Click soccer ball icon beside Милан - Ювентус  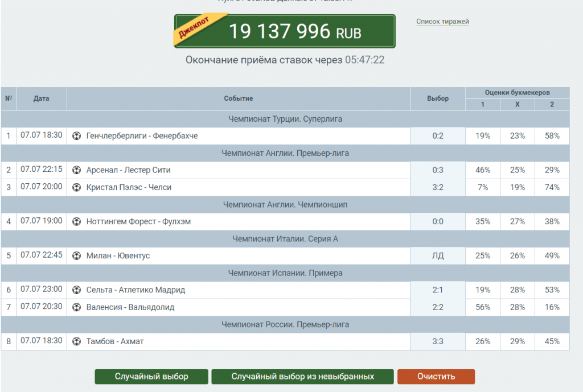tap(77, 256)
